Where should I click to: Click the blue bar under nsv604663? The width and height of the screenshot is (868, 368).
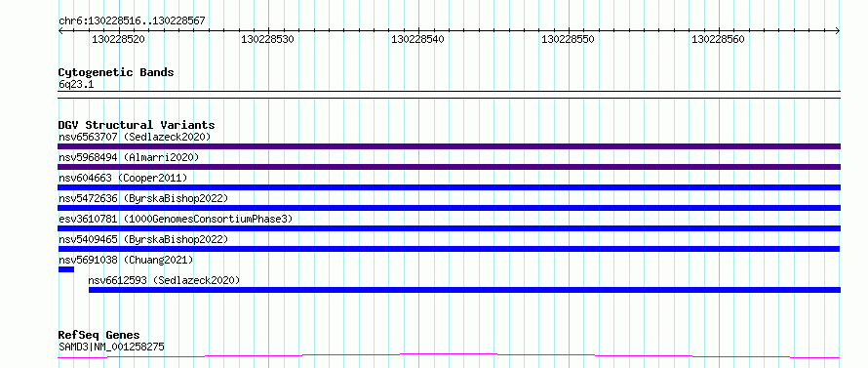click(449, 187)
